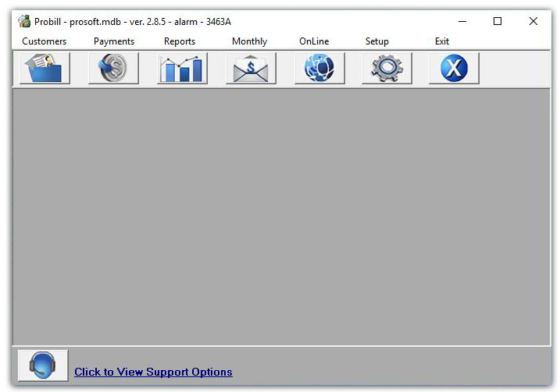Click the support headset icon button
Viewport: 560px width, 392px height.
(43, 365)
